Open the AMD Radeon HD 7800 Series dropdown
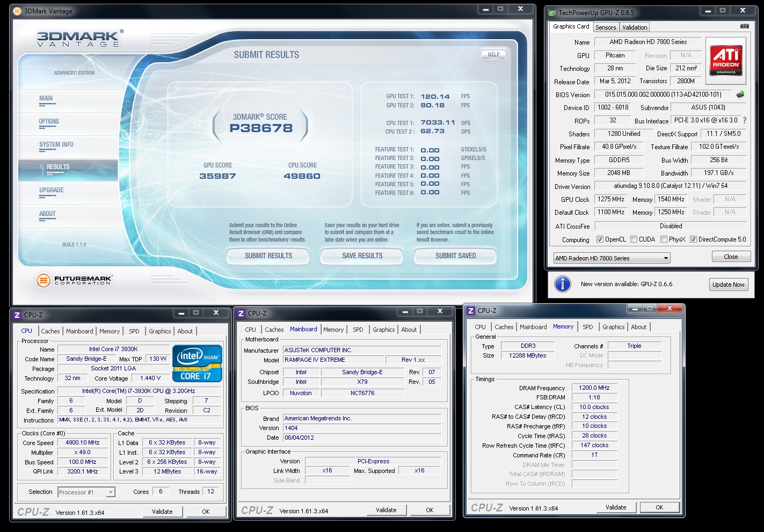764x532 pixels. (x=612, y=258)
